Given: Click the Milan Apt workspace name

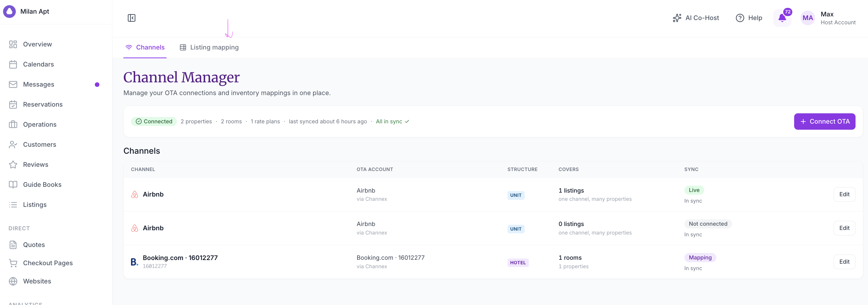Looking at the screenshot, I should [35, 12].
